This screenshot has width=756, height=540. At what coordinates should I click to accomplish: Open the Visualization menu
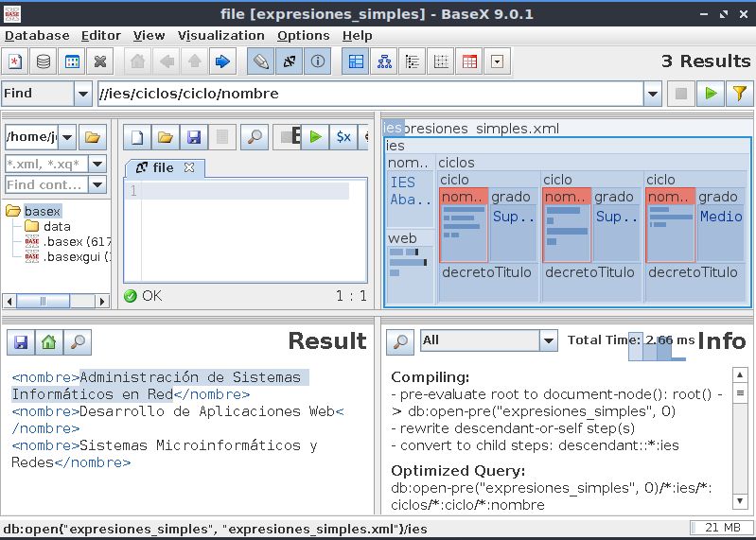click(x=220, y=35)
